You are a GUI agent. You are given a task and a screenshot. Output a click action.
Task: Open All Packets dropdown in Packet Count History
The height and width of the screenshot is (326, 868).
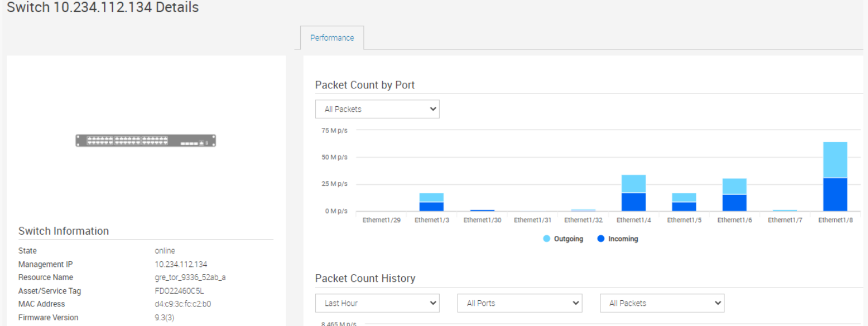pos(662,303)
